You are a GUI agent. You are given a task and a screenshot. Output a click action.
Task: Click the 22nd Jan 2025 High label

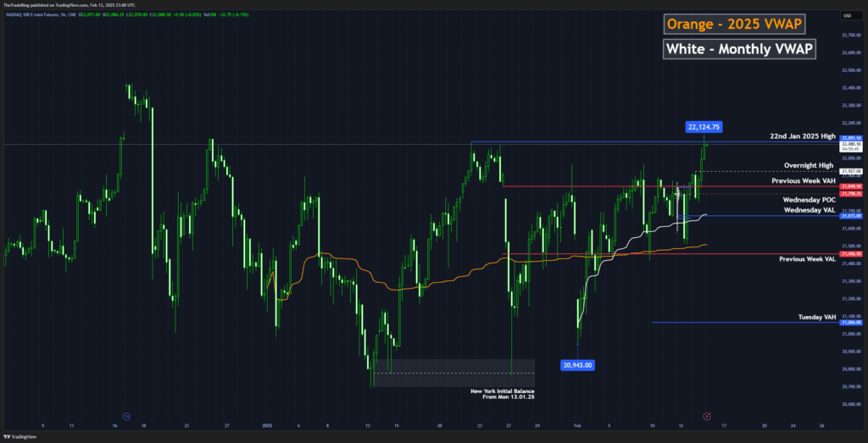click(802, 136)
